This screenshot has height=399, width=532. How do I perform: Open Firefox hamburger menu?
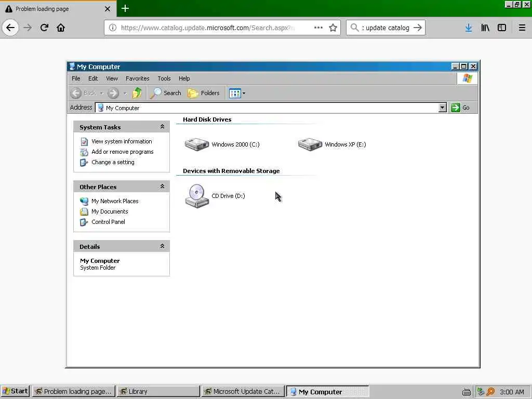(522, 28)
